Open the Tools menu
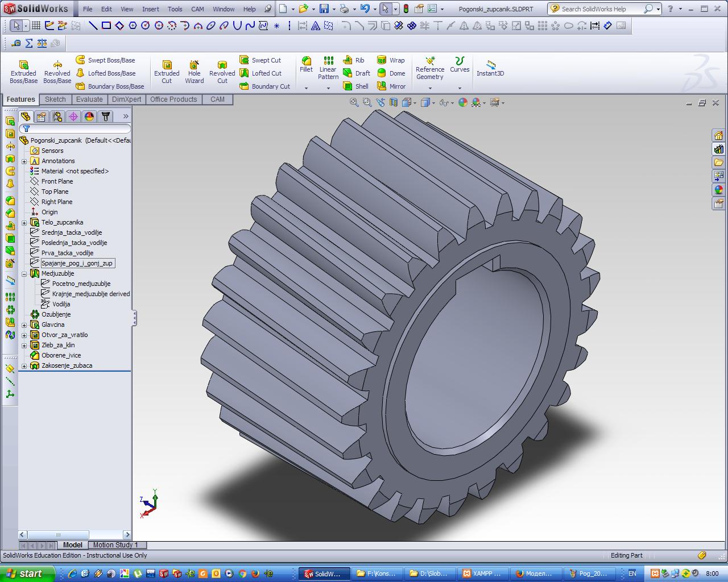This screenshot has width=728, height=582. (x=175, y=9)
